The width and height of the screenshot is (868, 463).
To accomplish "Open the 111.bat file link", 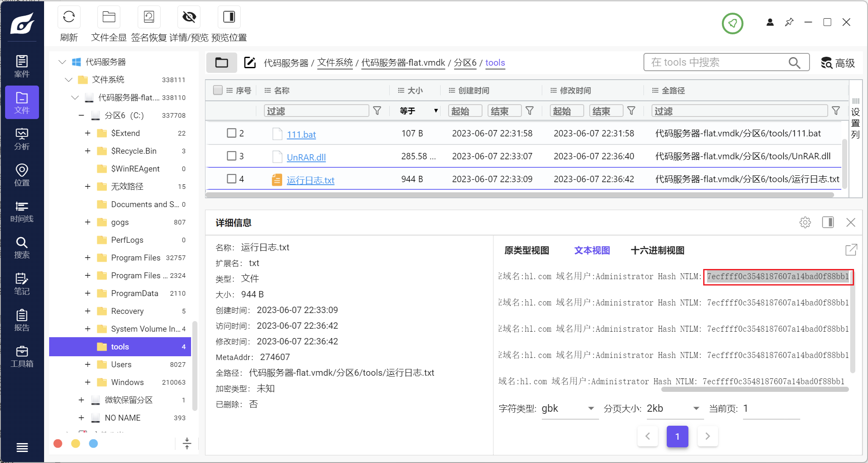I will (301, 134).
